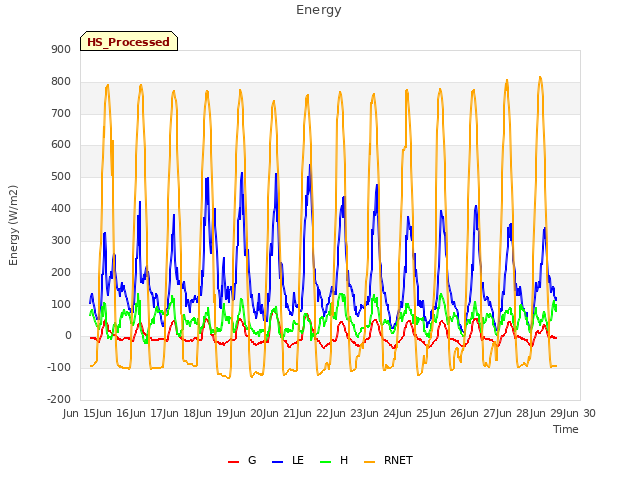
Task: Click the 900 y-axis tick value
Action: (61, 49)
